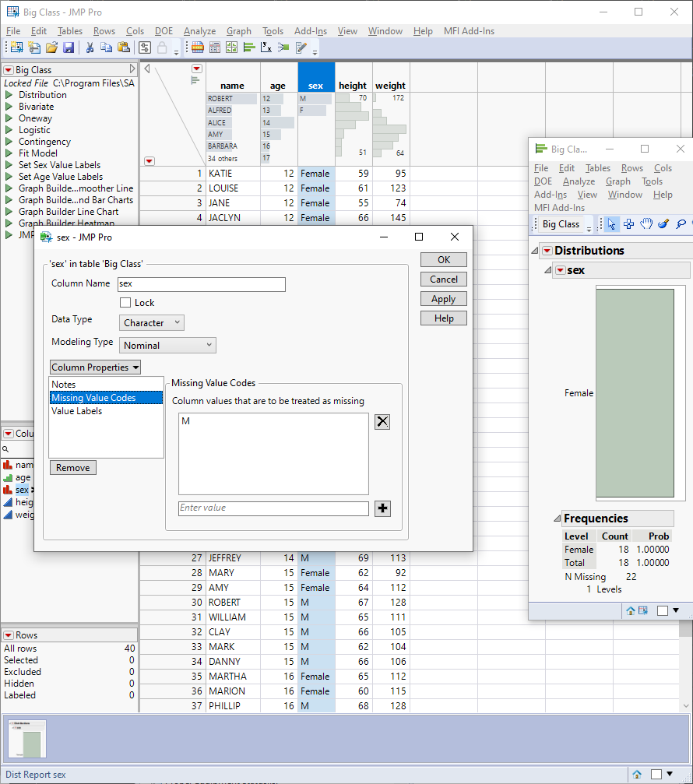Open the Data Type Character dropdown
The image size is (693, 784).
pos(151,322)
